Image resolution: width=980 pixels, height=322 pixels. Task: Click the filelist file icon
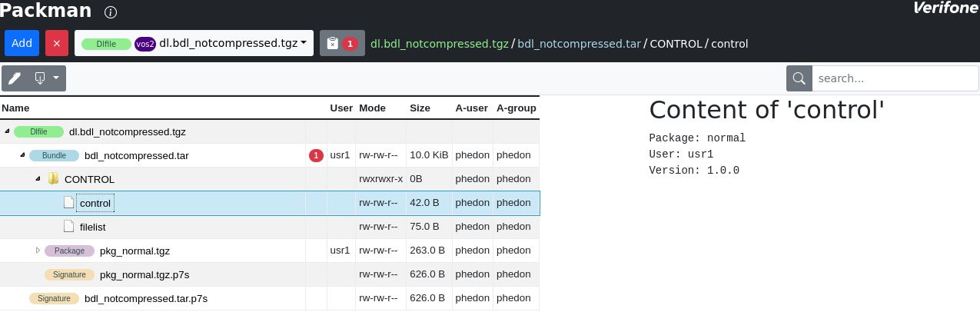68,227
